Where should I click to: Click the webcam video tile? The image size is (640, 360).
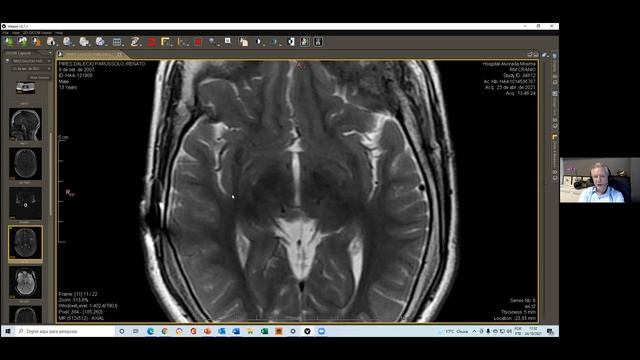600,180
